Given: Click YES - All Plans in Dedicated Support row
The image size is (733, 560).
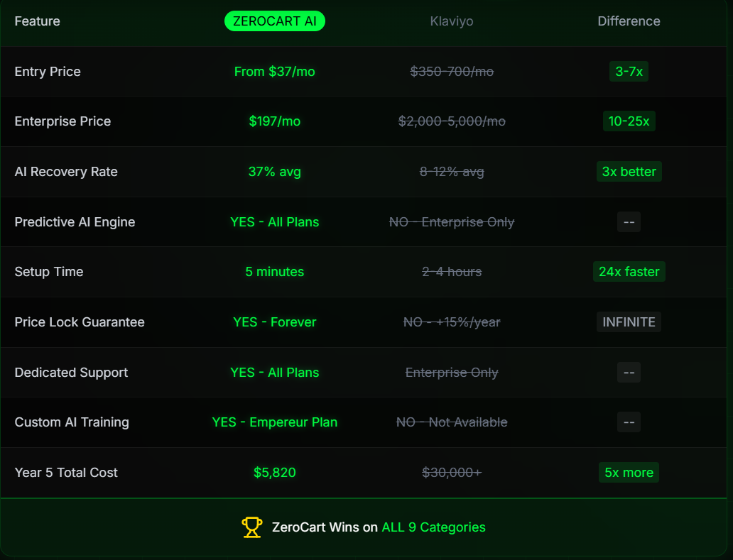Looking at the screenshot, I should (x=274, y=373).
